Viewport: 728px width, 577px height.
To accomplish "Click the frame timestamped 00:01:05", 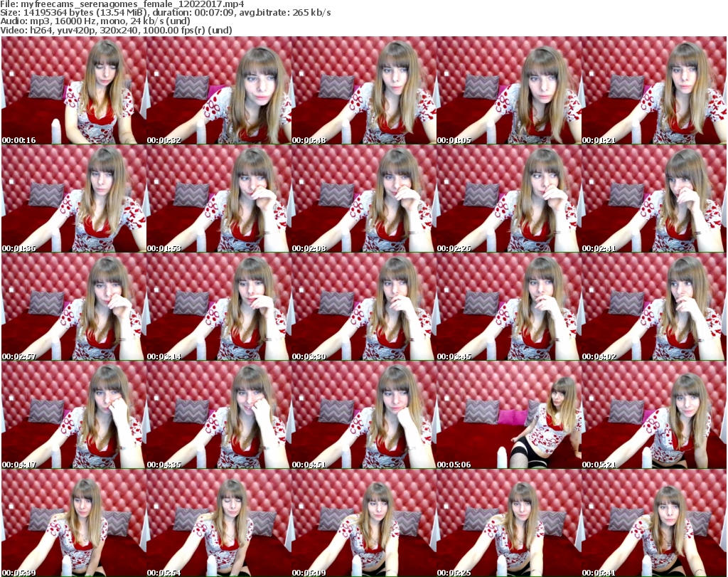I will point(509,90).
